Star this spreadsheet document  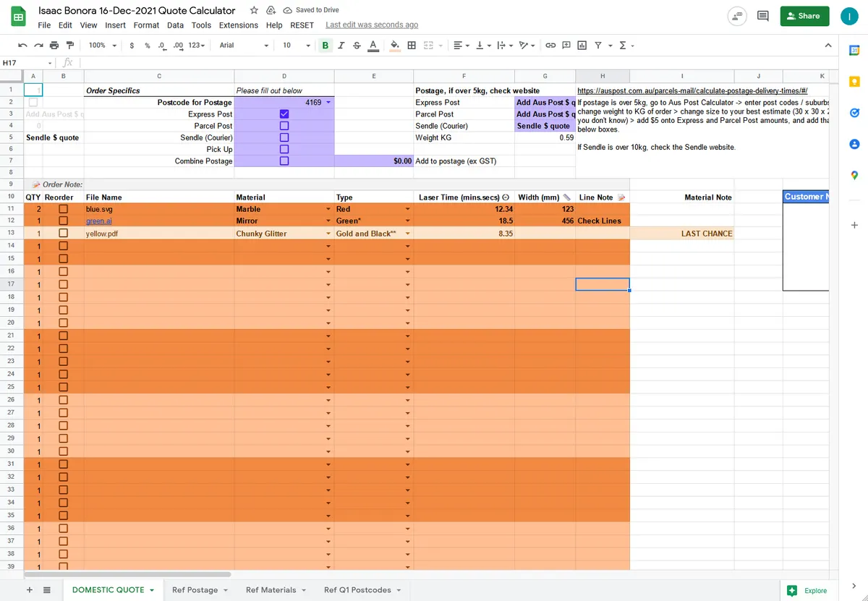[254, 10]
